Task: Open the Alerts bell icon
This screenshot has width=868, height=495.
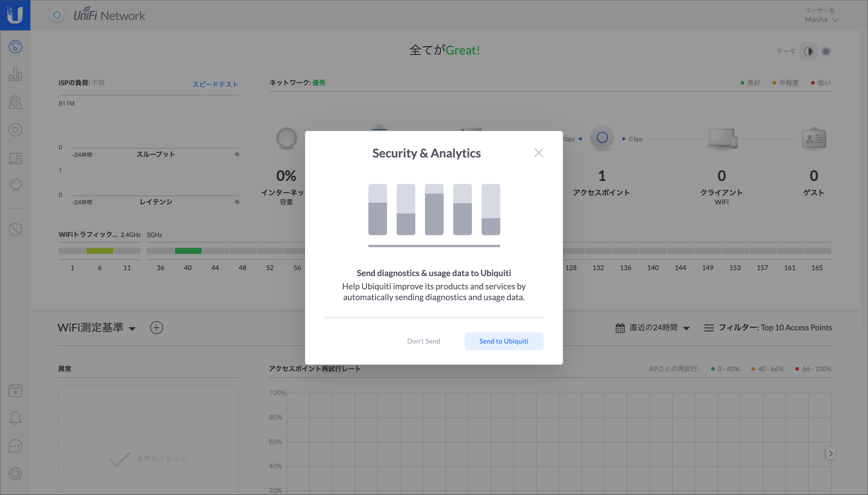Action: tap(15, 418)
